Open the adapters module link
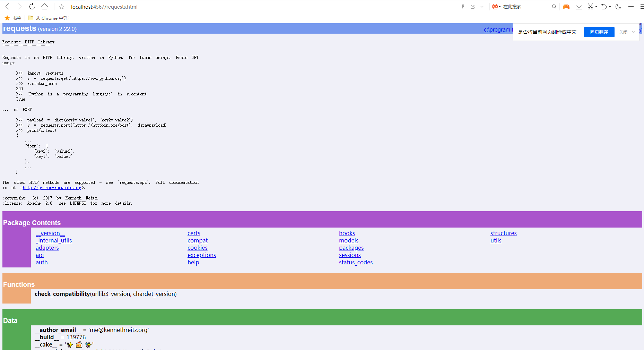 point(47,248)
